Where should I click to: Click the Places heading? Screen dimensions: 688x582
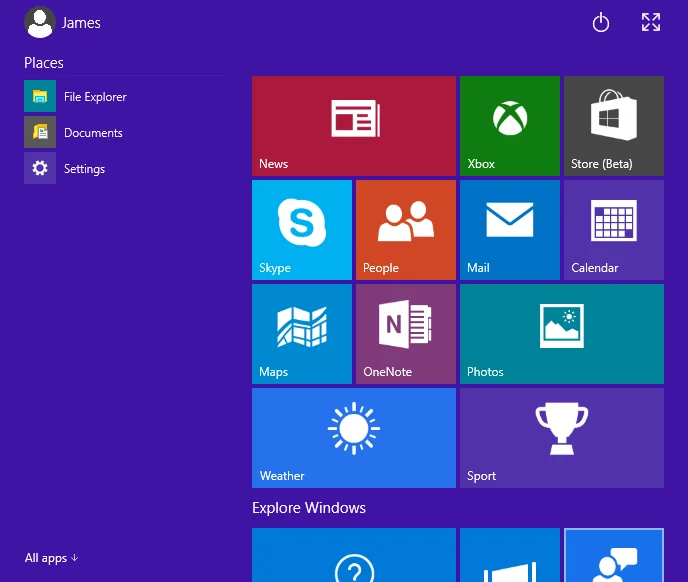tap(44, 63)
